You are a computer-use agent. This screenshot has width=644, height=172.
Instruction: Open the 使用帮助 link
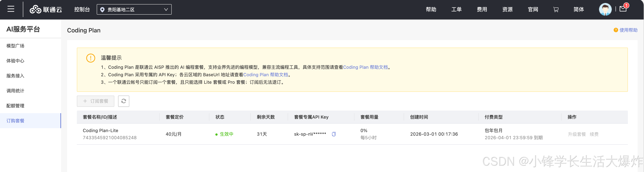[628, 30]
